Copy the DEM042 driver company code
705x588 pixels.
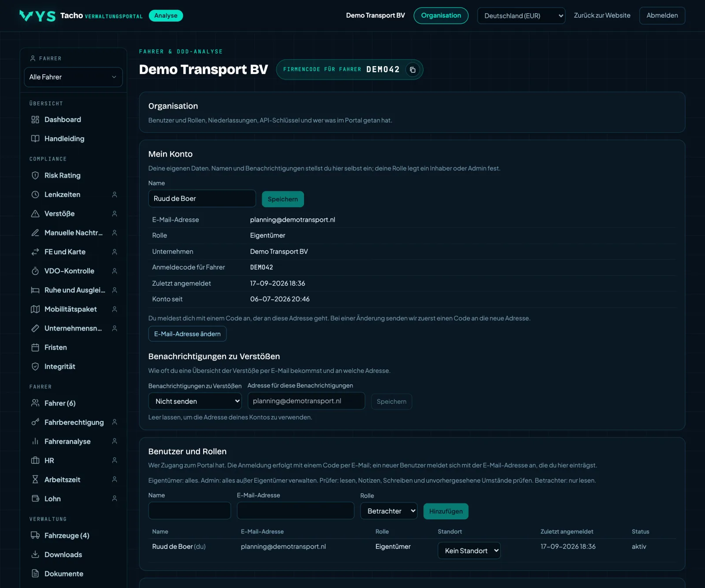pyautogui.click(x=412, y=70)
